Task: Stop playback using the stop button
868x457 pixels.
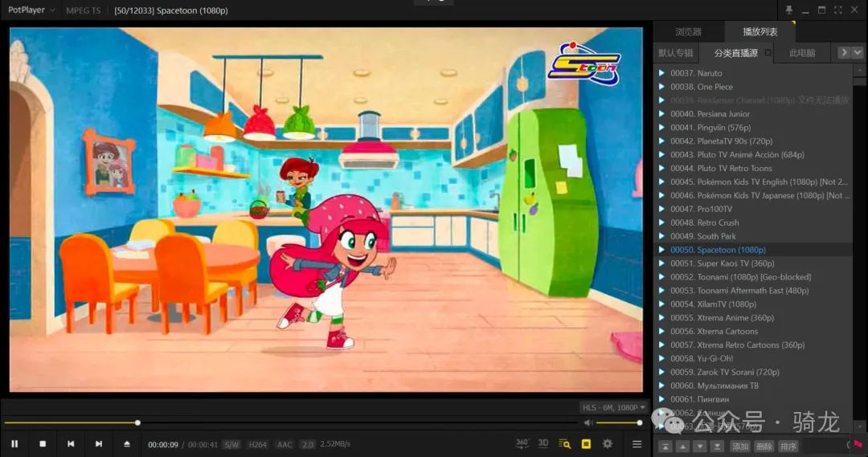Action: pyautogui.click(x=43, y=443)
